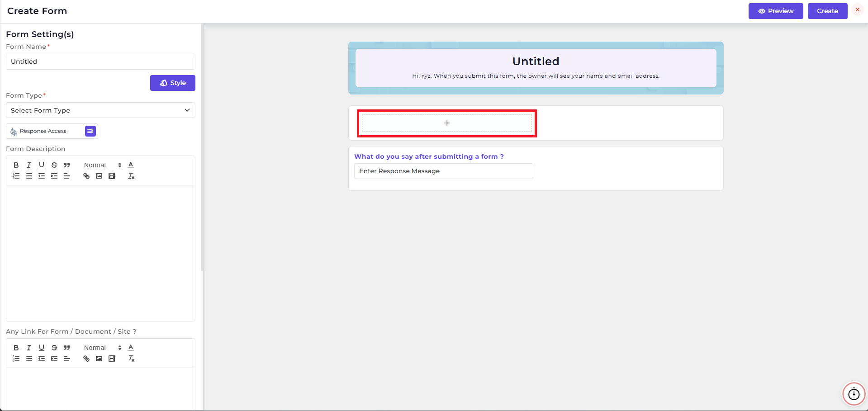Screen dimensions: 868x411
Task: Click the Untitled form header title
Action: [536, 61]
